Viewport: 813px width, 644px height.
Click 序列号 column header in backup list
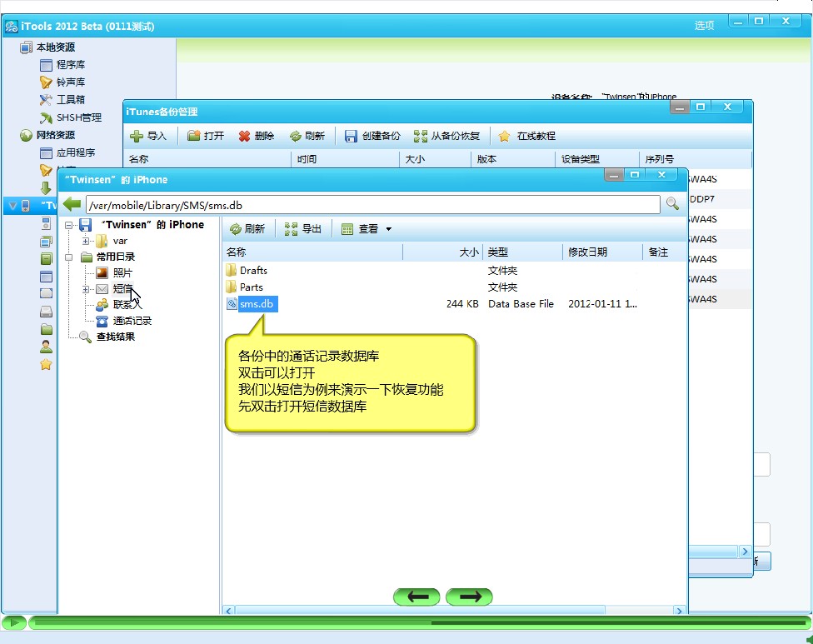coord(695,159)
